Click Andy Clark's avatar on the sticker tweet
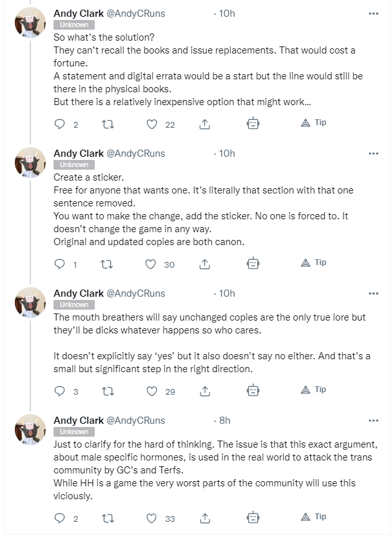The height and width of the screenshot is (536, 392). 30,163
